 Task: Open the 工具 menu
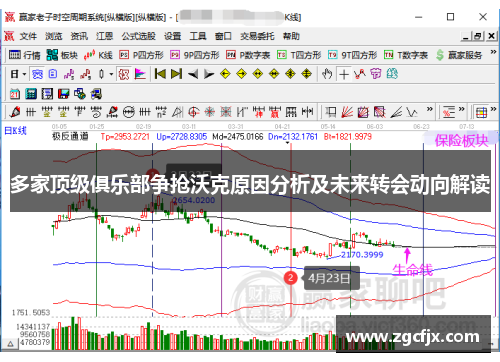coord(198,36)
